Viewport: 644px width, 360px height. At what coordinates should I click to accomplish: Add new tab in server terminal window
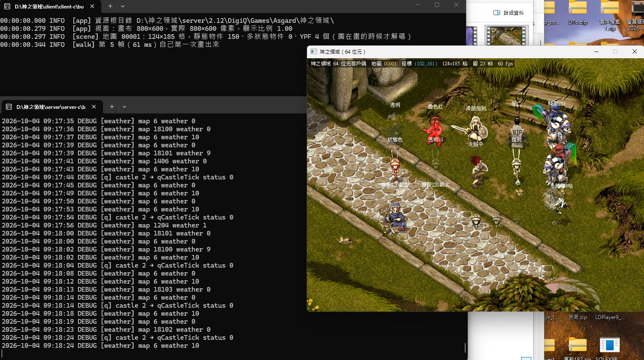pos(112,107)
